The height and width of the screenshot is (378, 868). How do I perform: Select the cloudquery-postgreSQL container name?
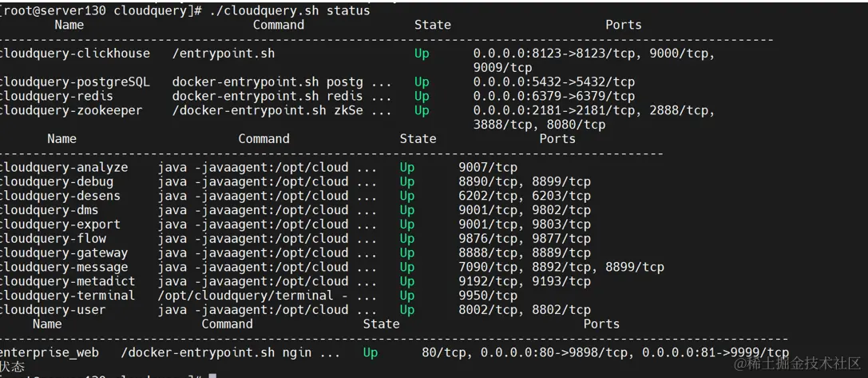pyautogui.click(x=75, y=82)
